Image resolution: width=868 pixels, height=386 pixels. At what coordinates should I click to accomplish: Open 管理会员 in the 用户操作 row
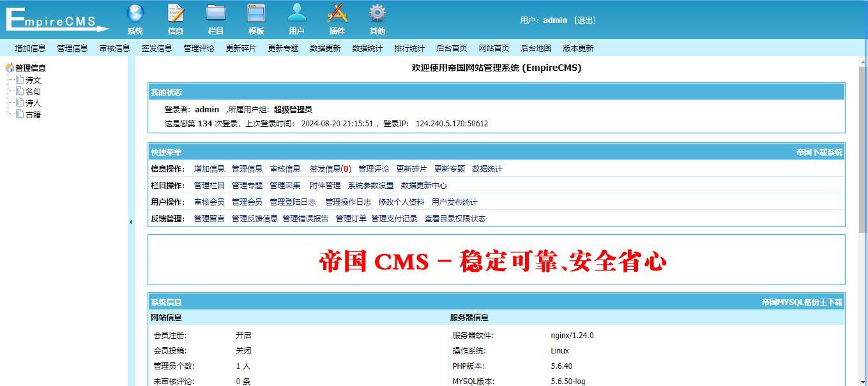pos(247,202)
